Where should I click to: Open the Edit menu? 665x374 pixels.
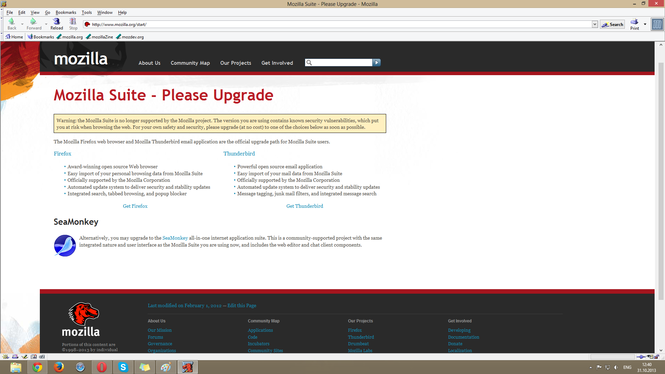point(22,13)
